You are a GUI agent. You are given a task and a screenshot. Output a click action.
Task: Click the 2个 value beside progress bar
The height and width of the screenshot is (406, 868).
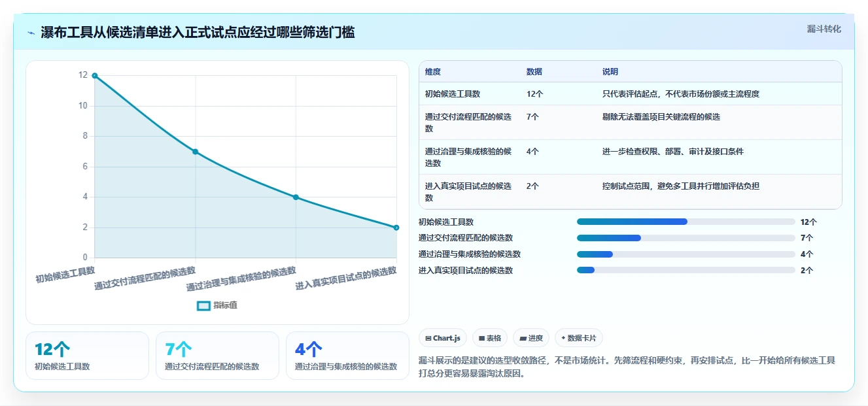point(807,271)
